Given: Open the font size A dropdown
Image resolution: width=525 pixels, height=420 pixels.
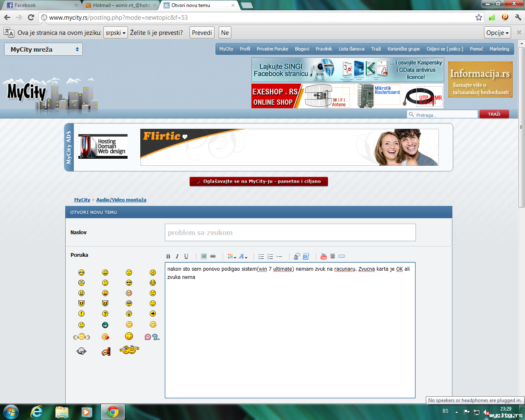Looking at the screenshot, I should 243,256.
